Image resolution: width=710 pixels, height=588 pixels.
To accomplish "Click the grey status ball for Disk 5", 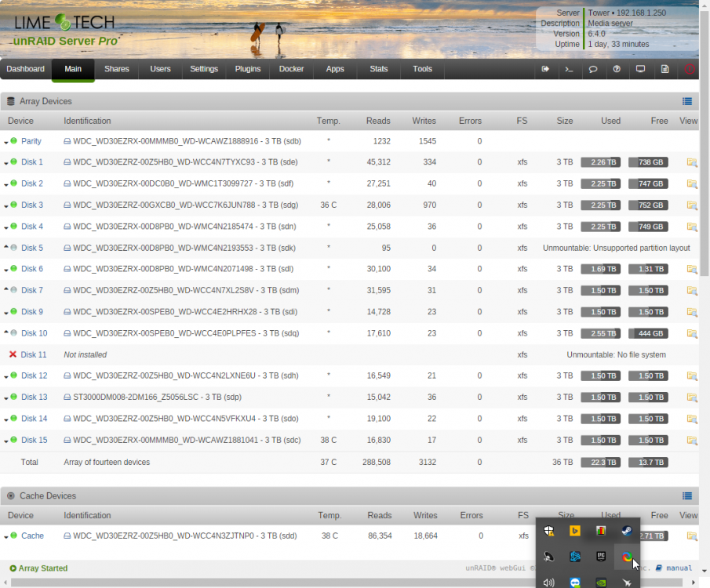I will click(x=14, y=248).
